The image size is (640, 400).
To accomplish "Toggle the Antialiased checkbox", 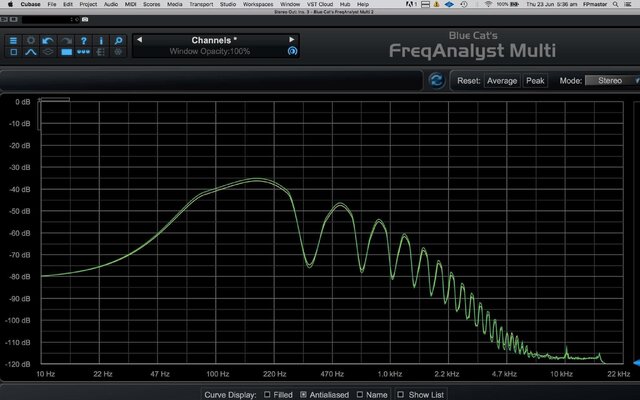I will click(x=303, y=394).
